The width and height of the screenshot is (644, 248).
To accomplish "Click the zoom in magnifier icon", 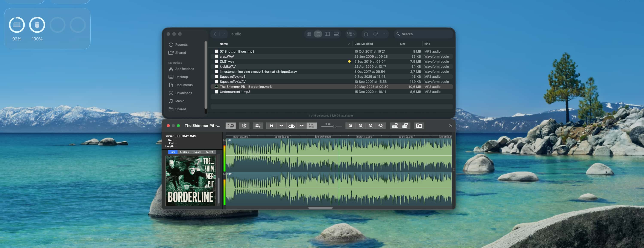I will [x=351, y=126].
